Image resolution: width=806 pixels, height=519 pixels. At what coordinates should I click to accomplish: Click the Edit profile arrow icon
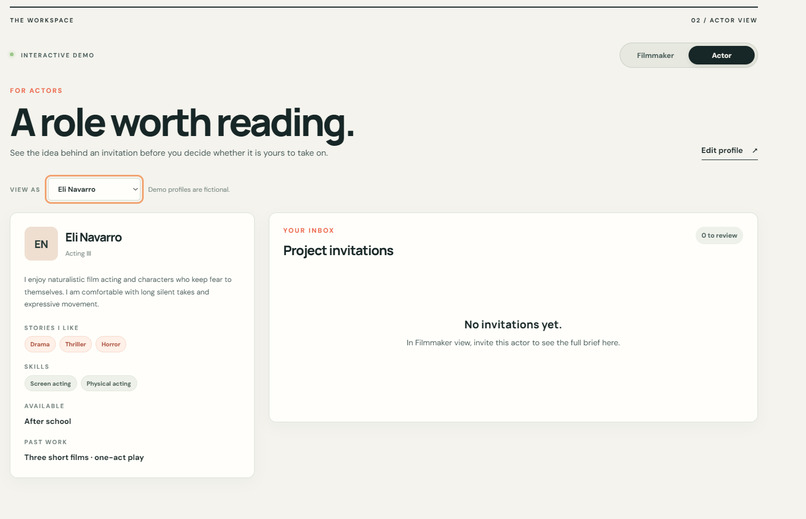coord(755,151)
